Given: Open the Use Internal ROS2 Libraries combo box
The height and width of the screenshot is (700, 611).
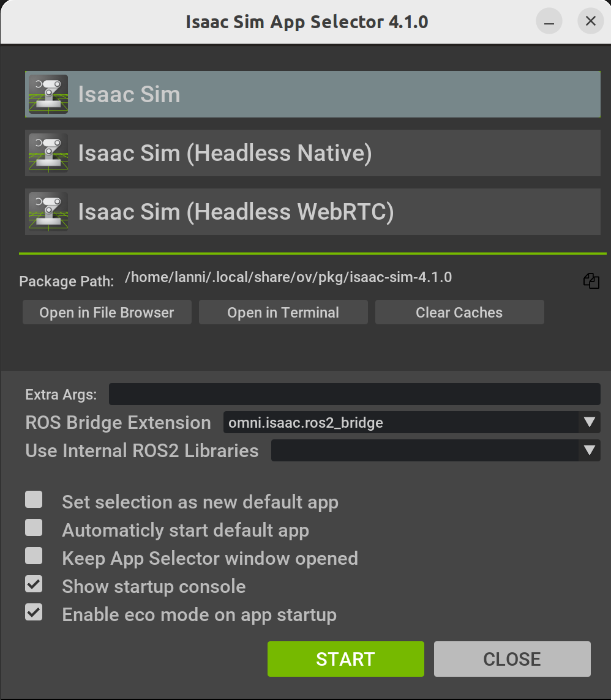Looking at the screenshot, I should pos(435,450).
